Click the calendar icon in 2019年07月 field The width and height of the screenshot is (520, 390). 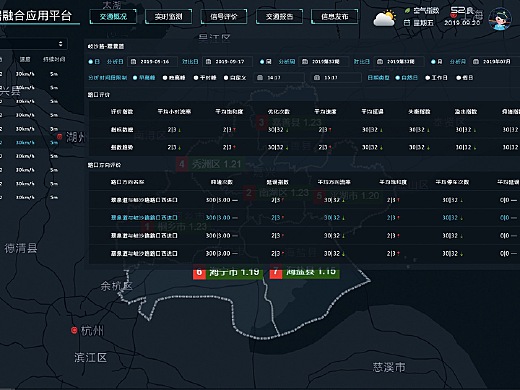point(476,62)
